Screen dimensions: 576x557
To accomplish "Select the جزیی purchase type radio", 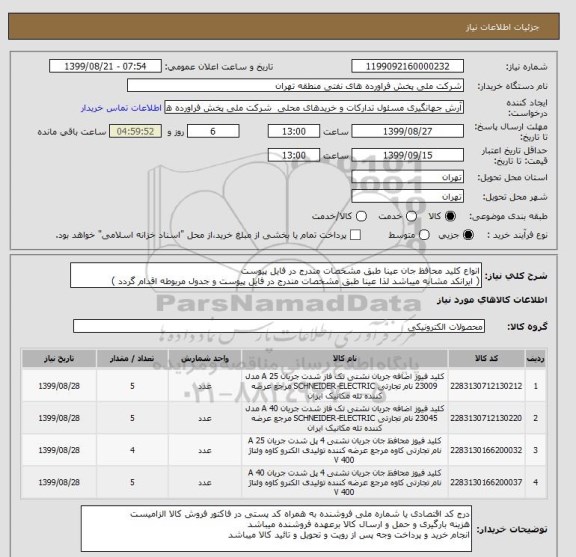I will [x=468, y=235].
